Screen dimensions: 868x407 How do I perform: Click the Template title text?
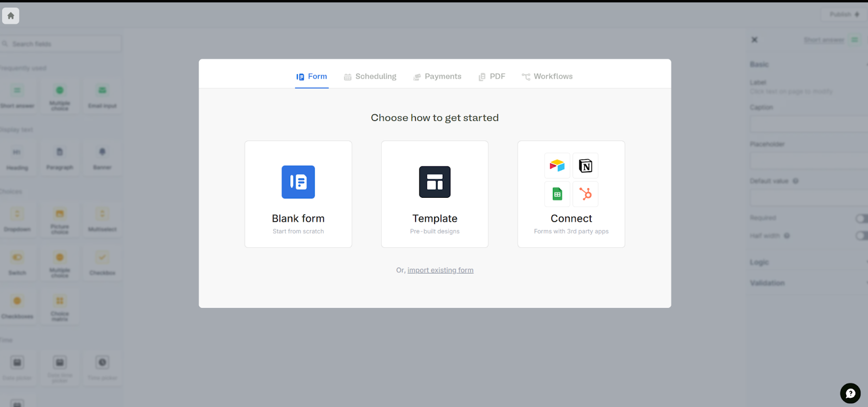tap(435, 218)
